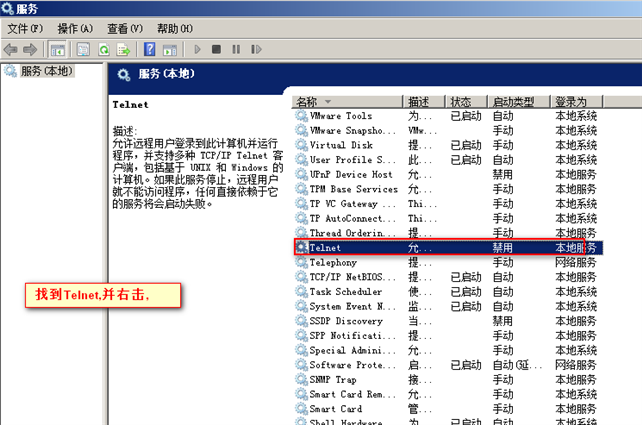Click the Restart Service icon

[x=256, y=50]
